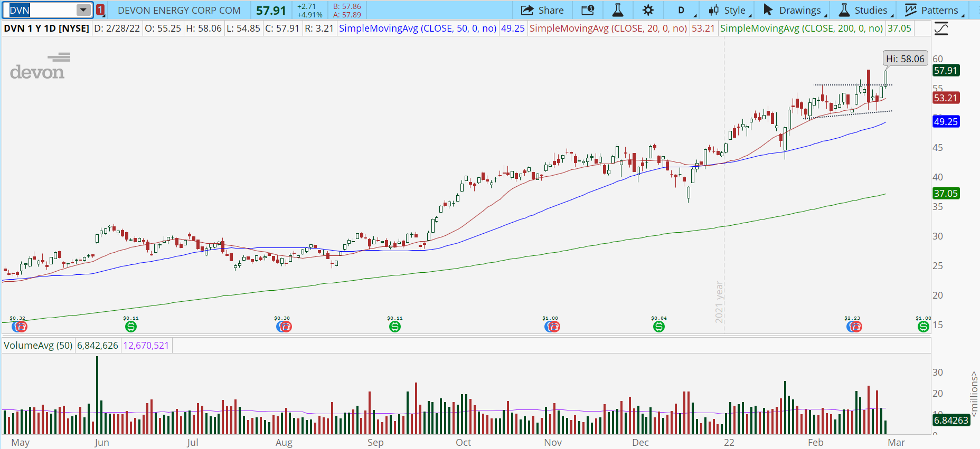Open the Patterns menu
This screenshot has width=980, height=449.
pos(933,10)
